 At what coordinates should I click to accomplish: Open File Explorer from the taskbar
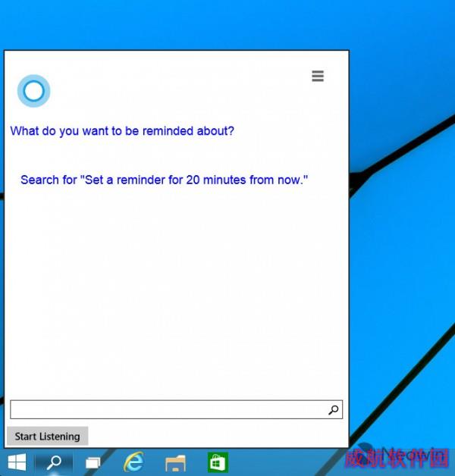175,463
